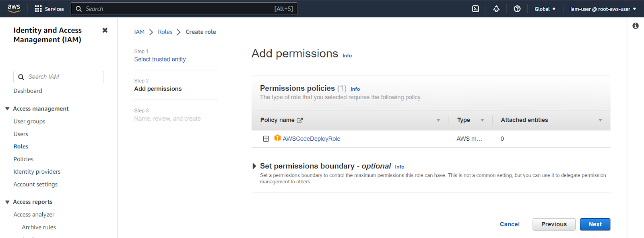Sort by Attached entities column arrow
The image size is (644, 238).
(600, 120)
